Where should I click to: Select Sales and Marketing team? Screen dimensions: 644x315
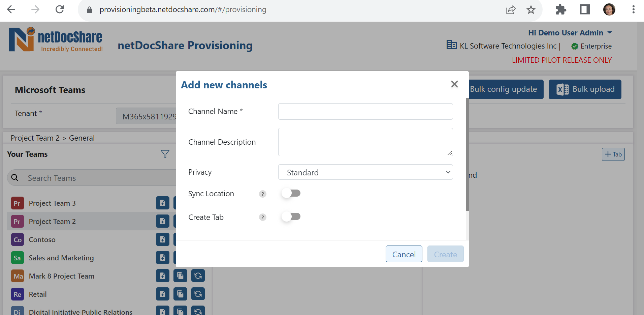coord(61,258)
